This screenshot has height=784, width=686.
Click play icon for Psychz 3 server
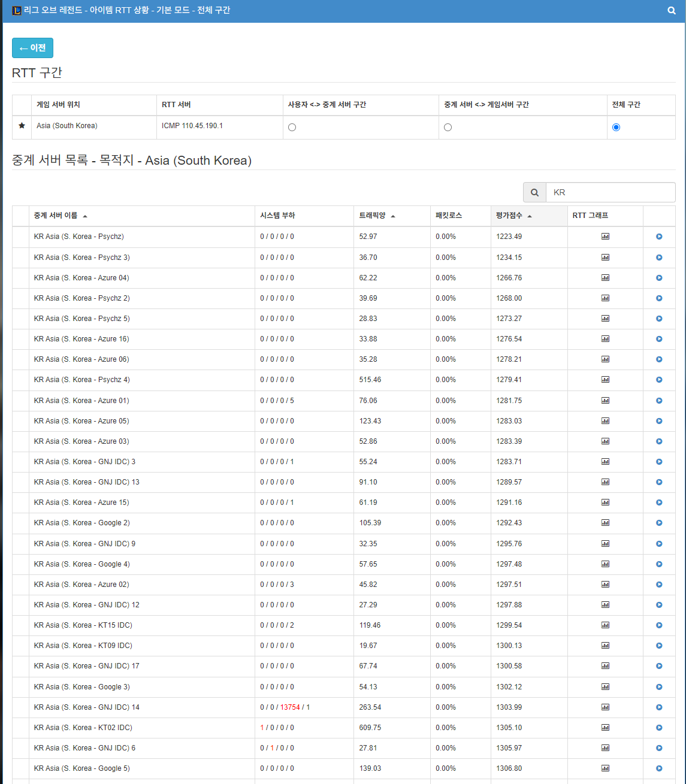tap(659, 258)
